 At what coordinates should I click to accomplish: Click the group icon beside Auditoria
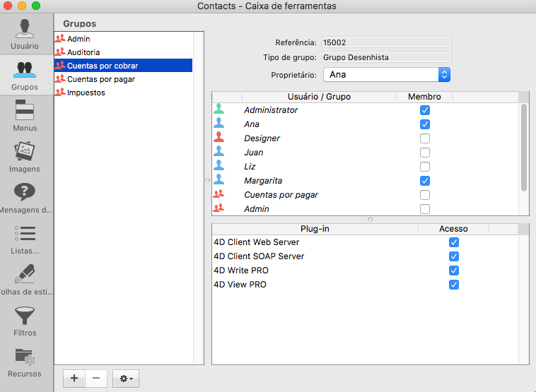click(60, 52)
